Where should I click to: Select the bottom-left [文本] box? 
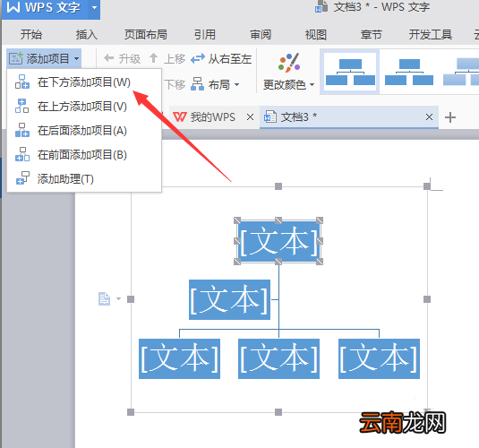[179, 358]
